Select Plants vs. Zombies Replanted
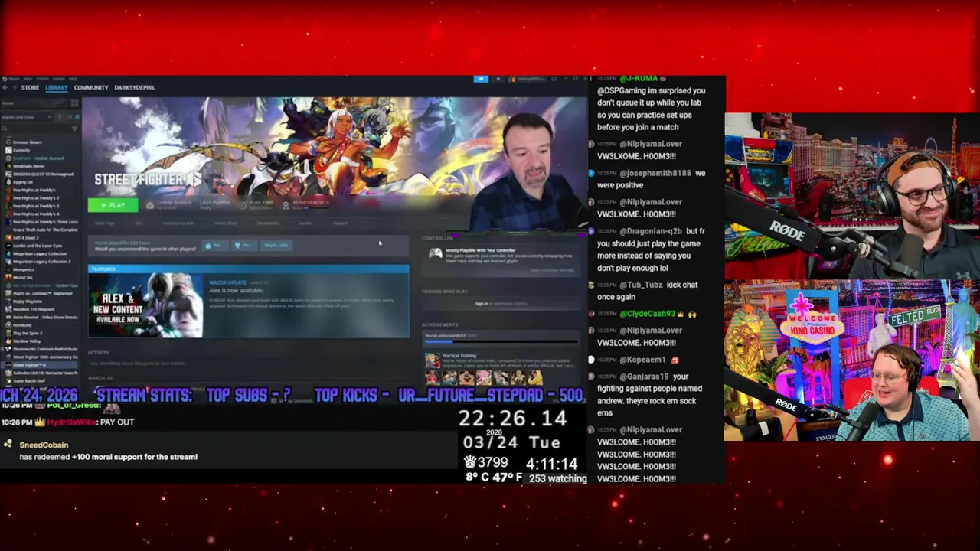Screen dimensions: 980x551 click(43, 293)
